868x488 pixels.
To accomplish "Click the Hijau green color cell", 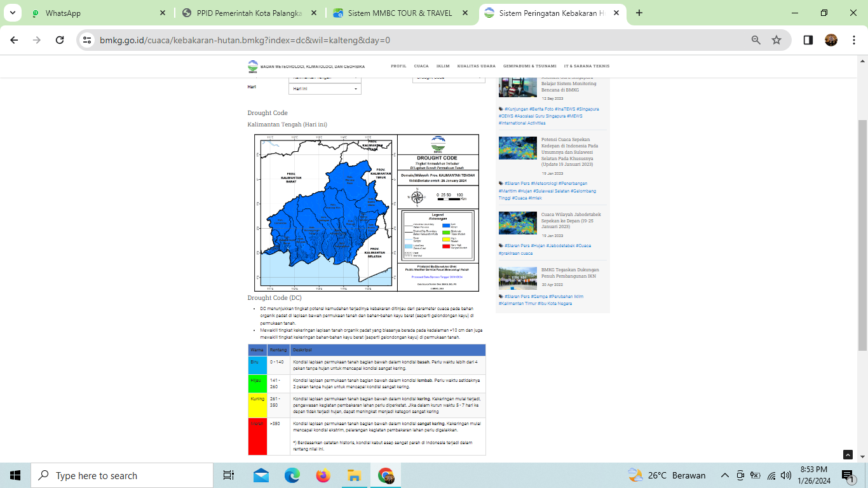I will click(257, 384).
